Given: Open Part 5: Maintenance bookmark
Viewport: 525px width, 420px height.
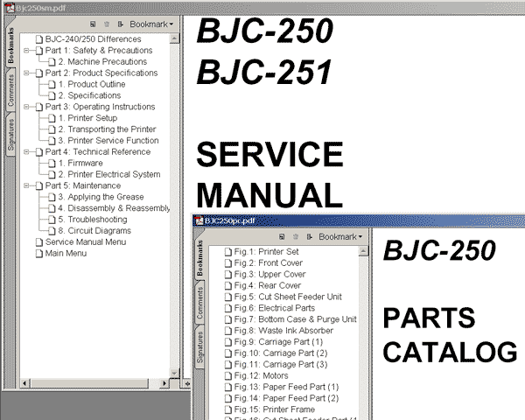Looking at the screenshot, I should (83, 185).
